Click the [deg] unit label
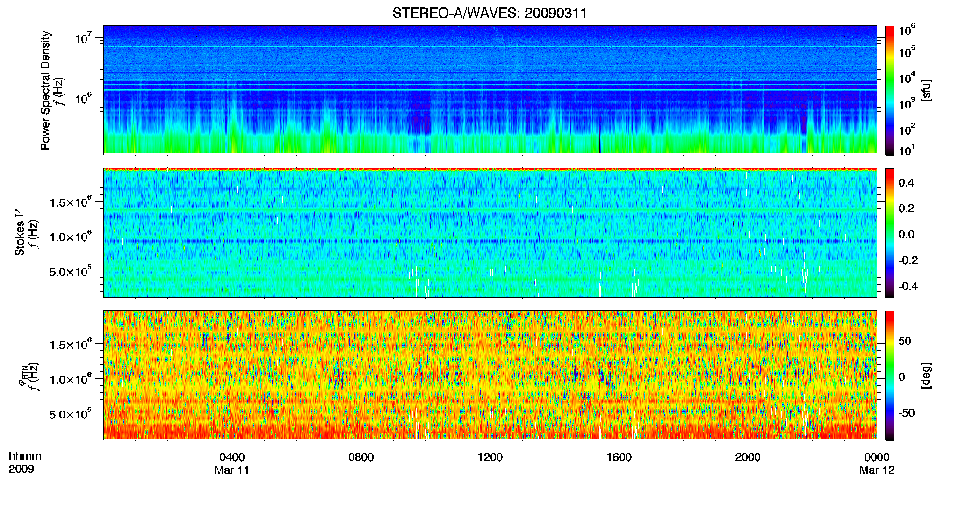 tap(926, 375)
